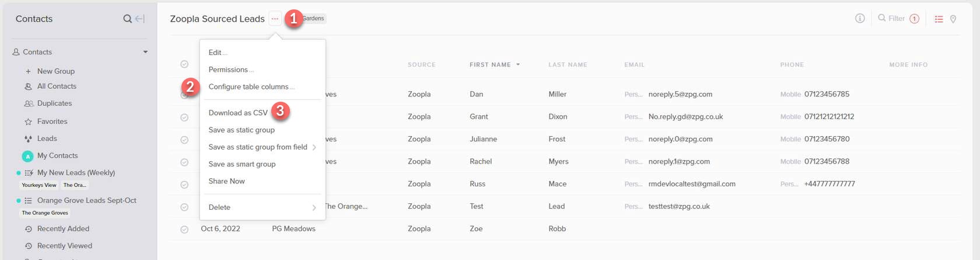Toggle the select-all checkbox in table header
This screenshot has width=980, height=260.
pos(184,64)
